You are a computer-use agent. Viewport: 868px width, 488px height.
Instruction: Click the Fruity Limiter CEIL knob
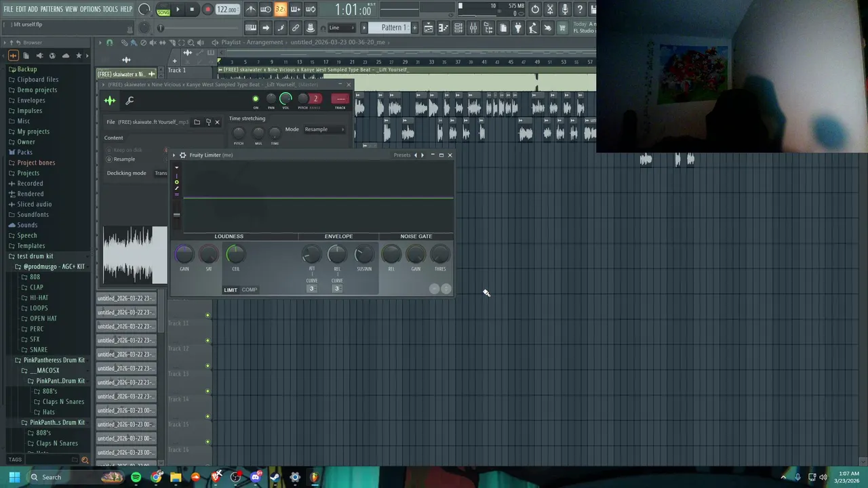[x=235, y=254]
